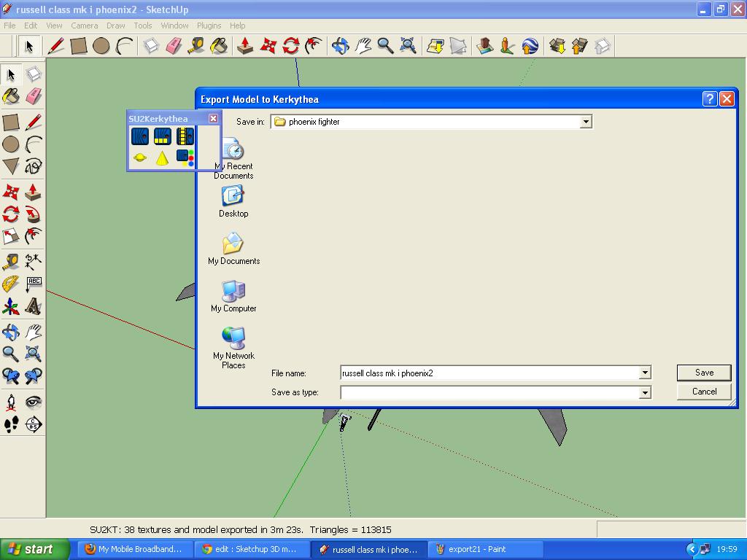Select the Offset tool in top toolbar
Viewport: 747px width, 560px height.
pos(314,46)
